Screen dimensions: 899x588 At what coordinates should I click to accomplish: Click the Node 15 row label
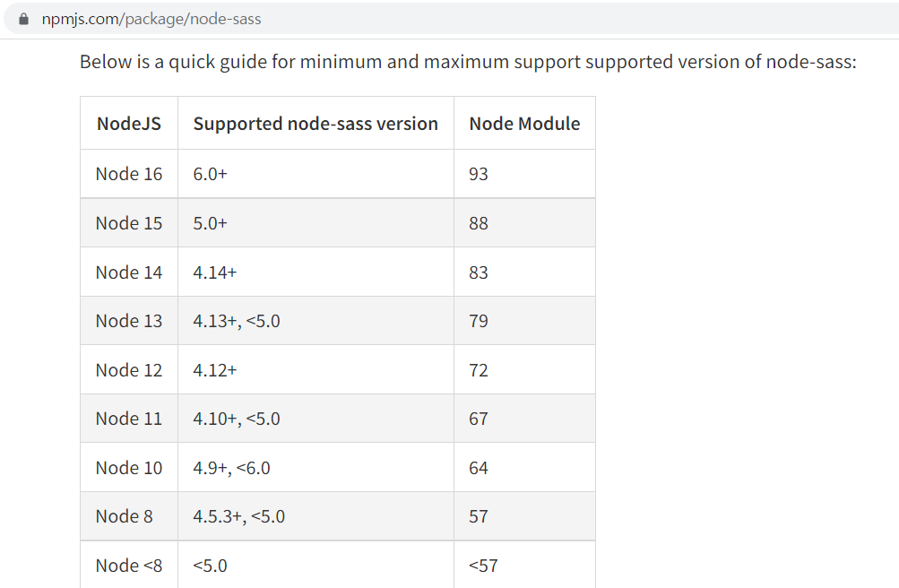[129, 223]
